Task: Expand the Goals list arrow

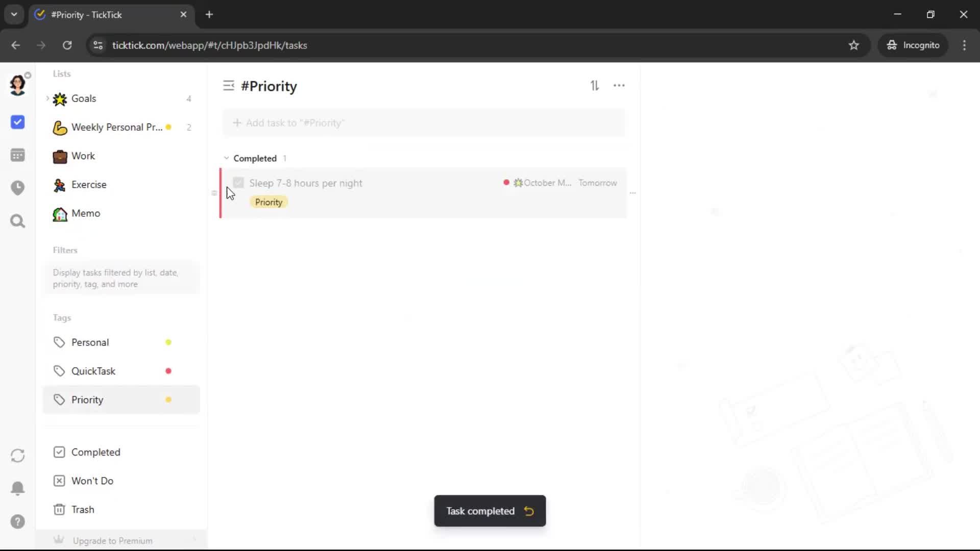Action: (x=47, y=98)
